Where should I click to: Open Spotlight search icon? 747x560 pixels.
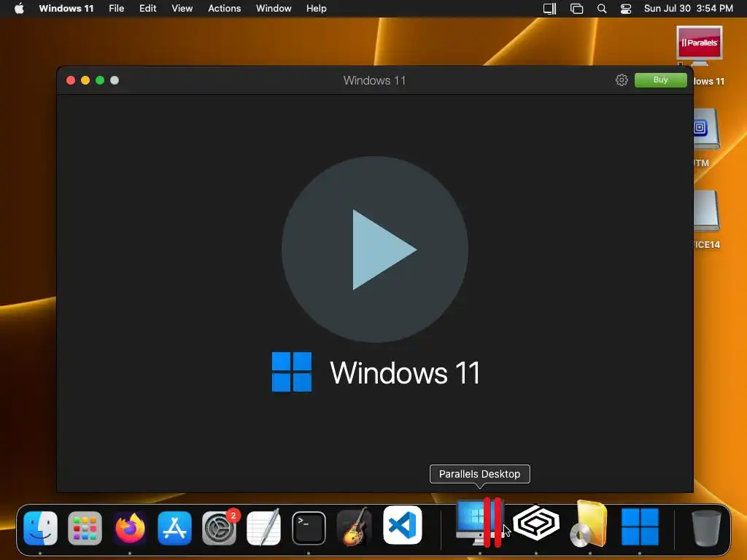pos(602,9)
